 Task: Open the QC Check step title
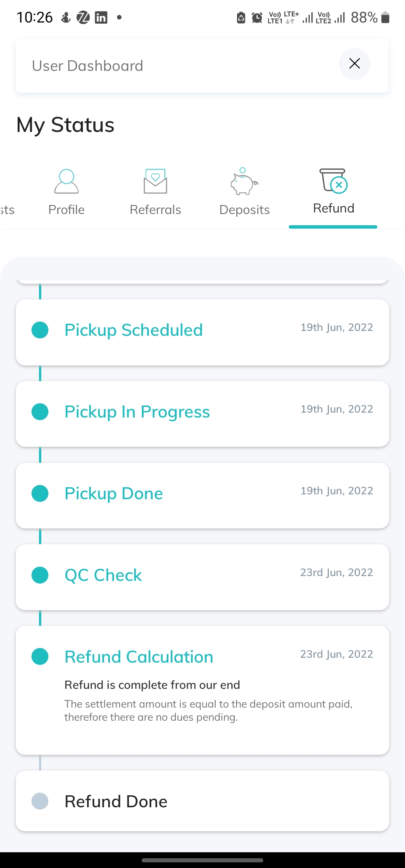pyautogui.click(x=103, y=575)
